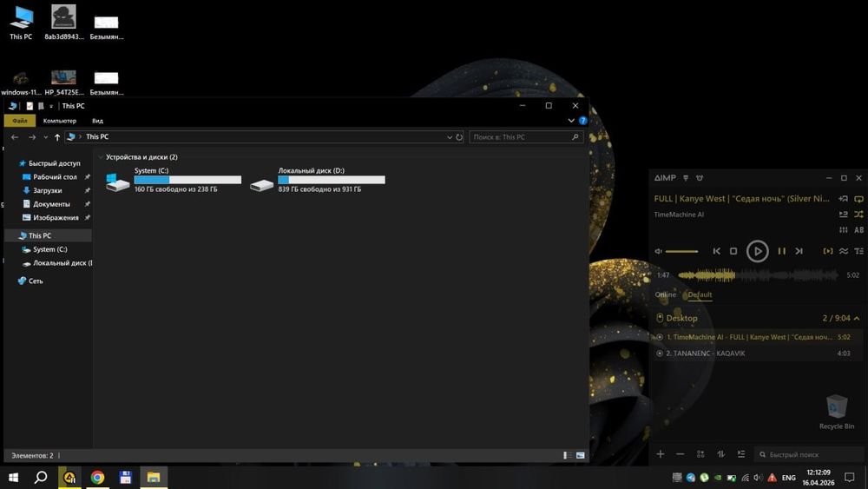Image resolution: width=868 pixels, height=489 pixels.
Task: Stop playback in AIMP
Action: pos(733,251)
